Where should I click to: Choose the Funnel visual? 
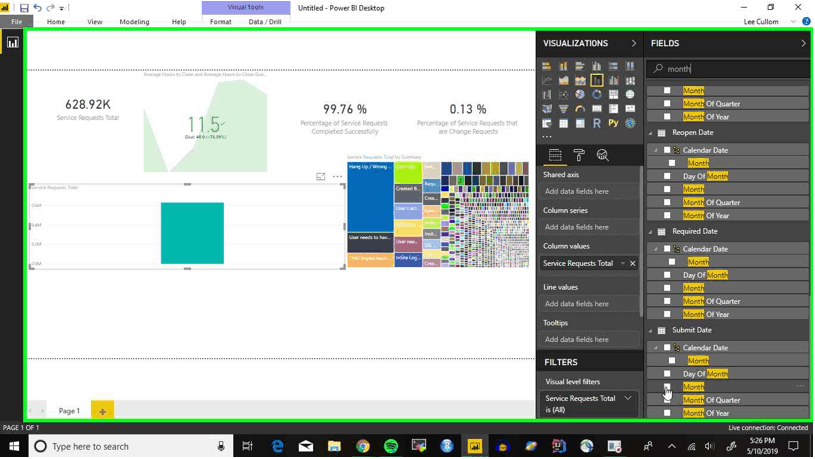(563, 109)
